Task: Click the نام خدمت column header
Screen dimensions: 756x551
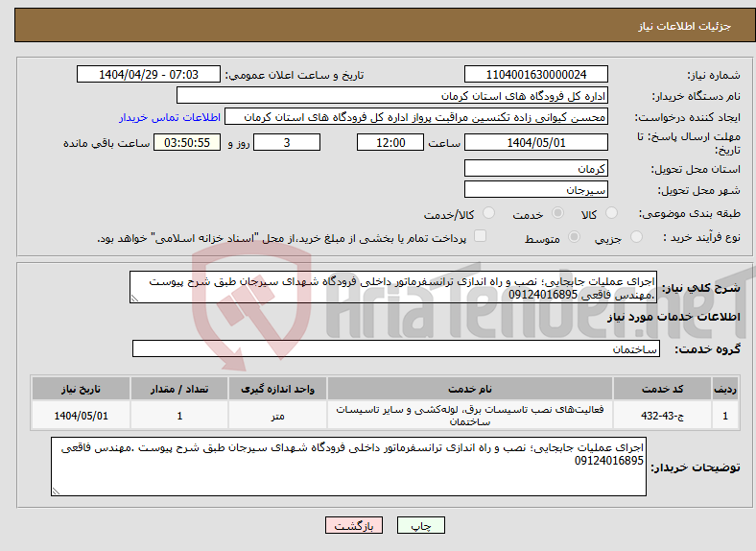Action: [469, 389]
